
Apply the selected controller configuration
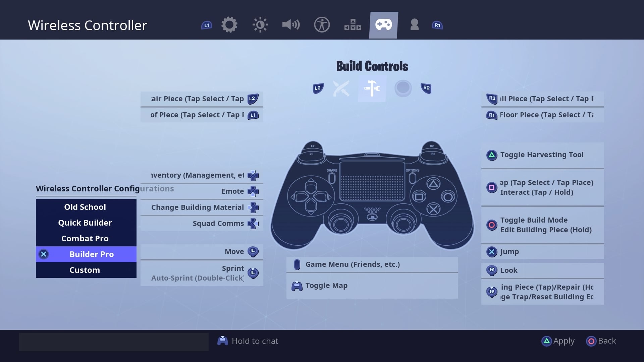557,340
